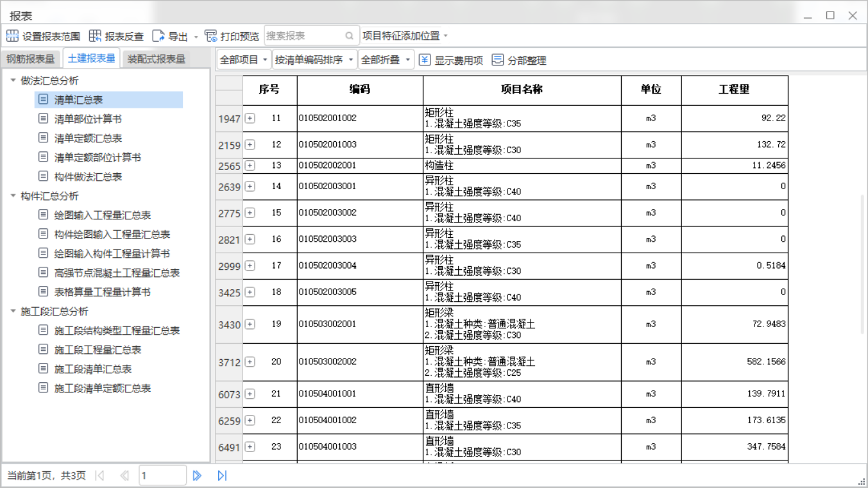868x488 pixels.
Task: Select 清单汇总表 in the tree
Action: tap(108, 99)
